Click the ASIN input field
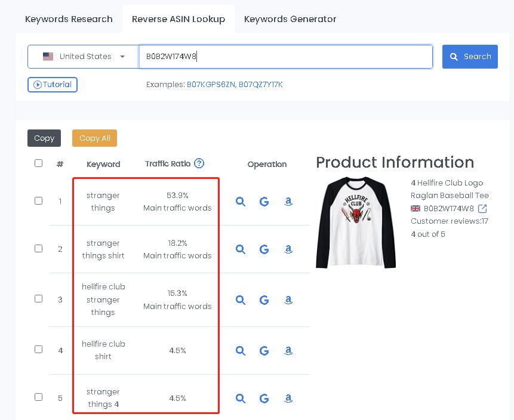 pos(286,57)
